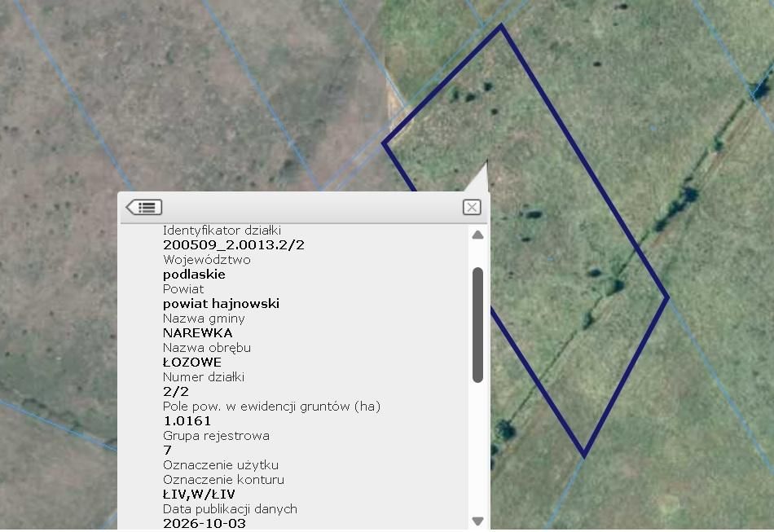Screen dimensions: 774x532
Task: Click the 'Grupa rejestrowa' label
Action: pos(216,436)
